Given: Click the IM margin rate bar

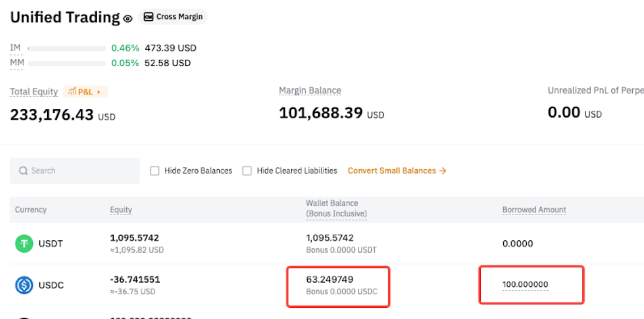Looking at the screenshot, I should coord(67,48).
